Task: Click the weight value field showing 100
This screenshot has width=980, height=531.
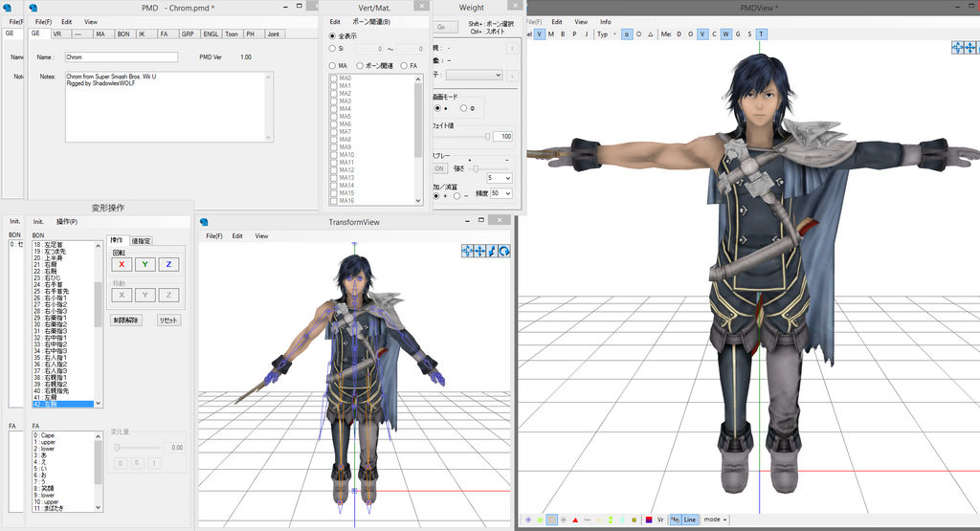Action: (x=503, y=136)
